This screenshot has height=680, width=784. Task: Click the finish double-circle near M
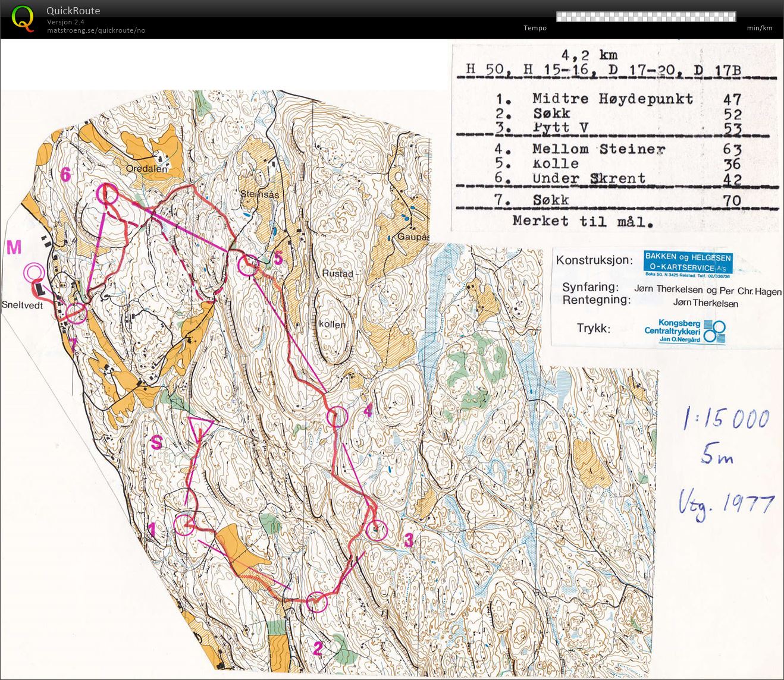[x=33, y=273]
